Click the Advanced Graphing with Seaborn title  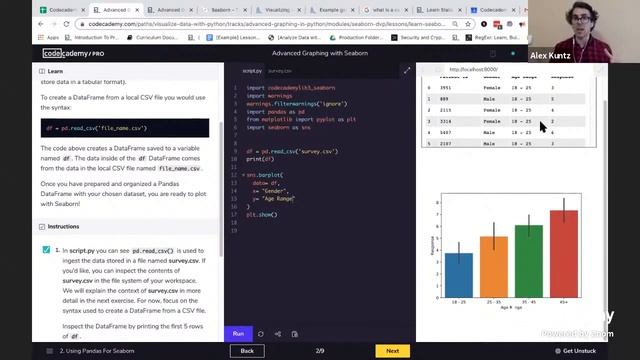(320, 53)
